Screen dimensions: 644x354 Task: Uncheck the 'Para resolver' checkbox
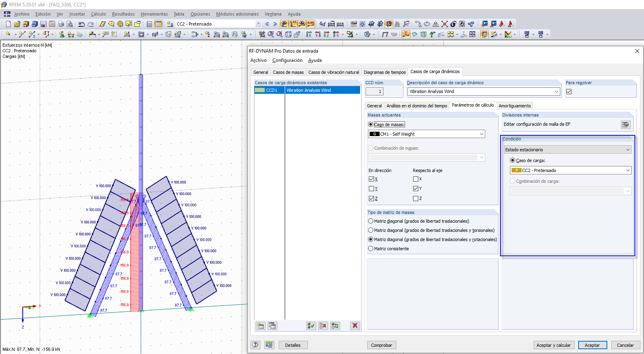tap(569, 91)
